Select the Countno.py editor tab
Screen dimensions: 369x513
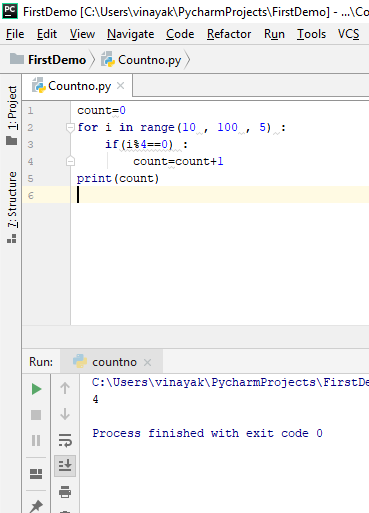tap(79, 86)
